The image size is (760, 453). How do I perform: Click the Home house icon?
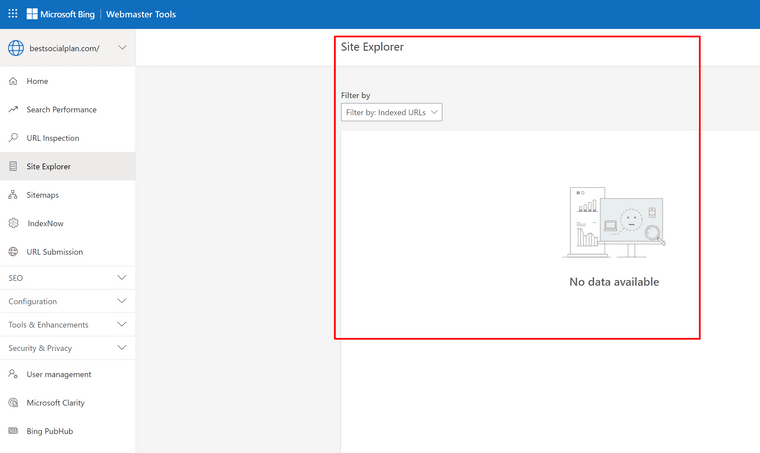(13, 81)
